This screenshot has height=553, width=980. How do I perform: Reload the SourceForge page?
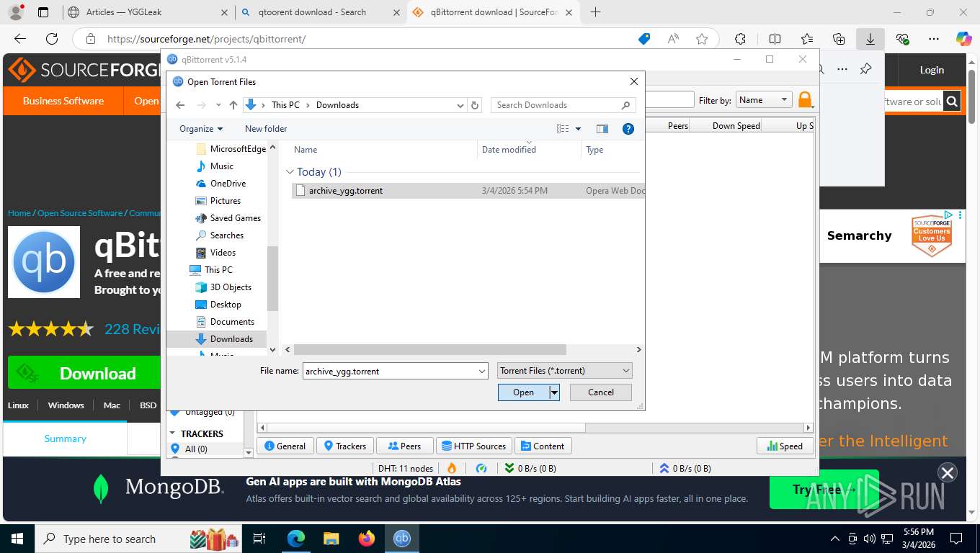click(x=52, y=39)
